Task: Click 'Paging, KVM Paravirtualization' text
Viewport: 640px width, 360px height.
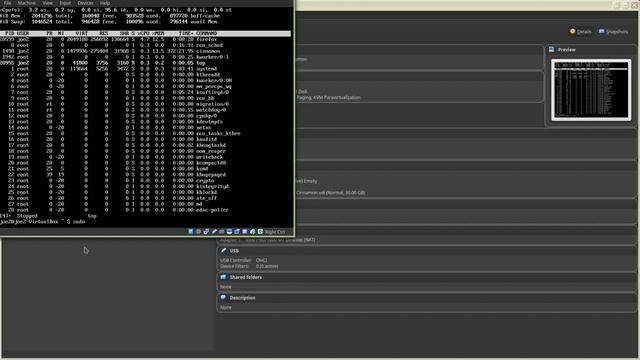Action: click(329, 98)
